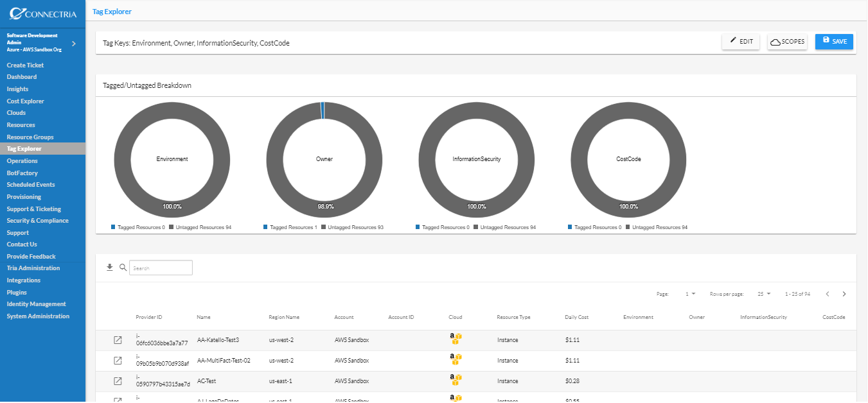This screenshot has height=403, width=868.
Task: Click AWS cloud icon in AC-Test row
Action: [456, 380]
